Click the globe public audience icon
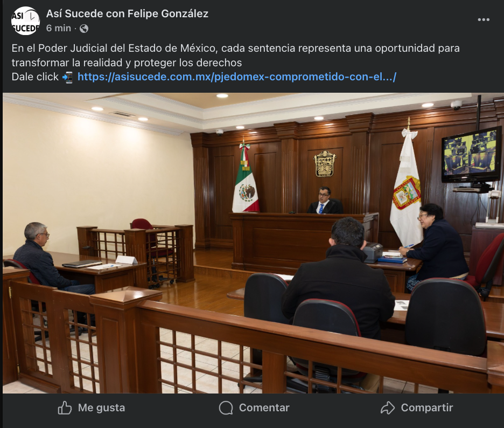The width and height of the screenshot is (504, 428). pyautogui.click(x=84, y=29)
